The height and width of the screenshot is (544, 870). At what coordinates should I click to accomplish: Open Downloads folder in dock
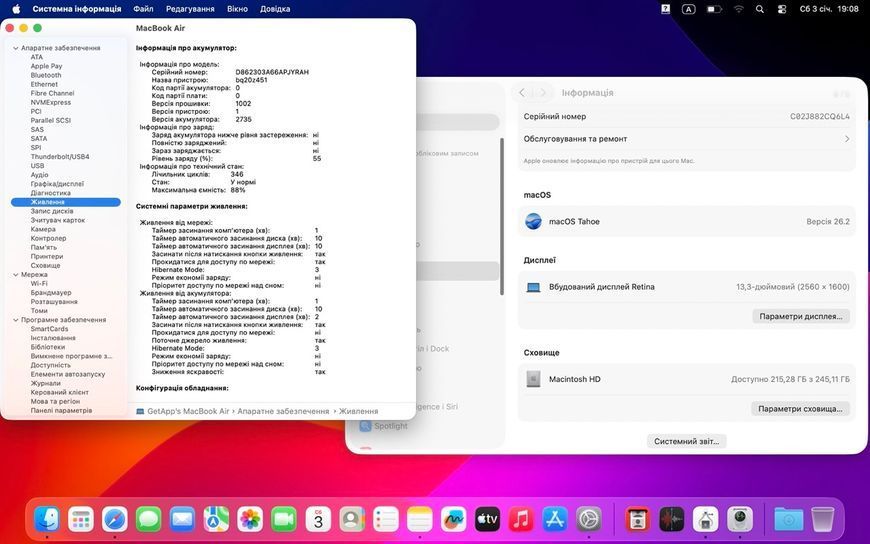[788, 520]
